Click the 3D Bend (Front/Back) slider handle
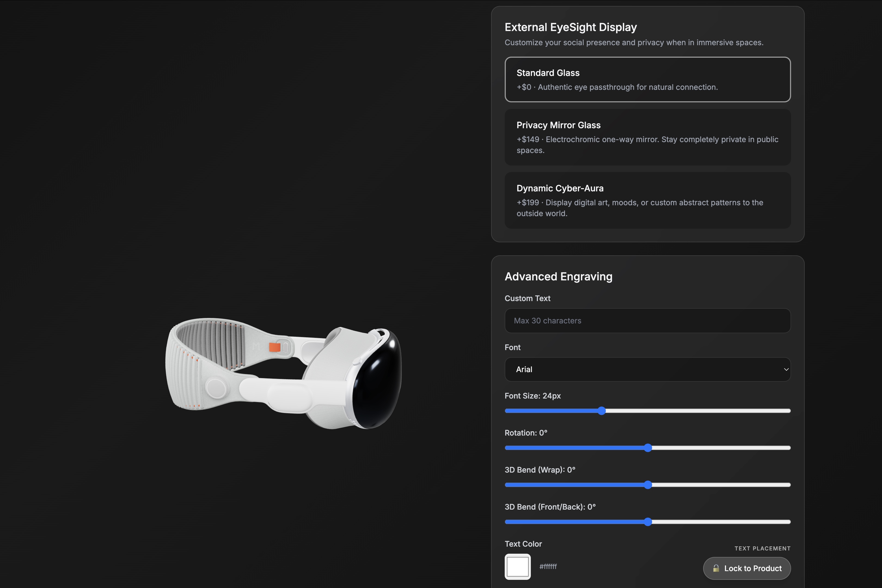 [x=648, y=522]
